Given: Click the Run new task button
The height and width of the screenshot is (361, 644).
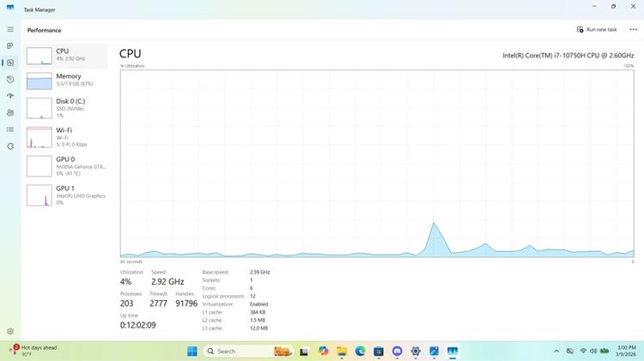Looking at the screenshot, I should (597, 29).
